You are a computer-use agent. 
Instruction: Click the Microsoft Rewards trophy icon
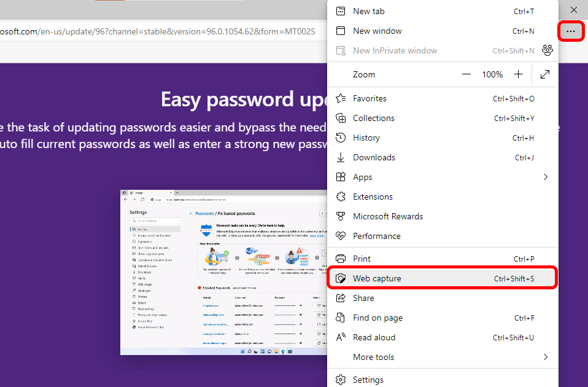341,217
